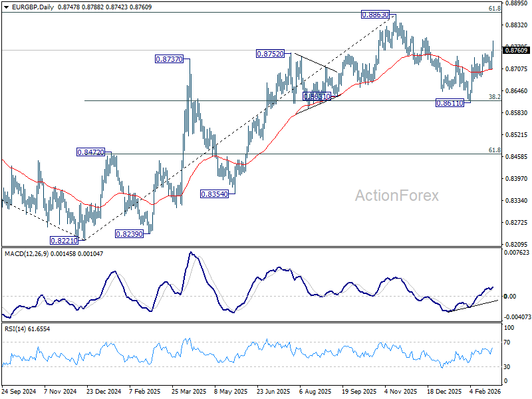Screen dimensions: 532x399
Task: Select the MACD(12,26,9) indicator label
Action: pos(27,254)
